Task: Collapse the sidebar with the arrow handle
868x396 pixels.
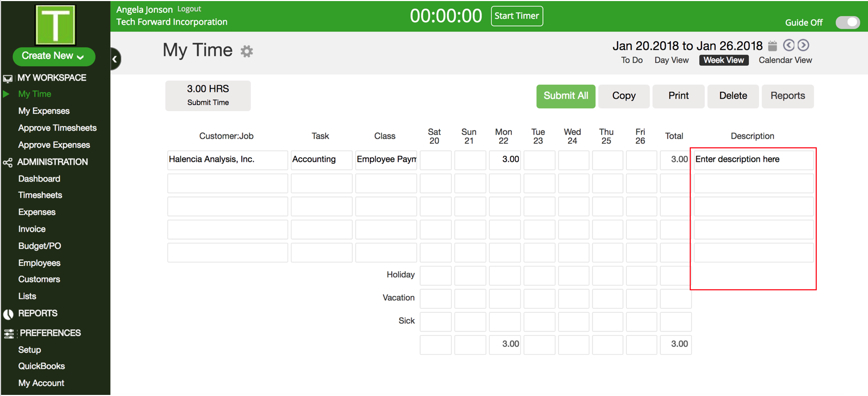Action: pos(115,59)
